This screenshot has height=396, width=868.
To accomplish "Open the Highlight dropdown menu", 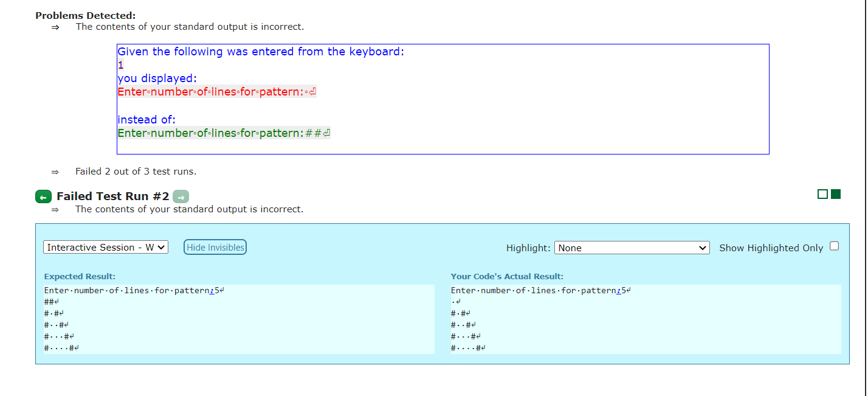I will coord(631,248).
